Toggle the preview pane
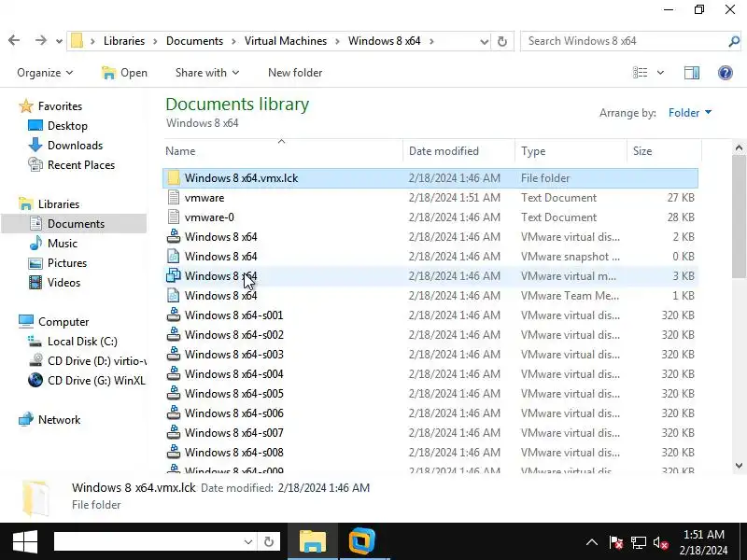This screenshot has width=747, height=560. click(692, 73)
